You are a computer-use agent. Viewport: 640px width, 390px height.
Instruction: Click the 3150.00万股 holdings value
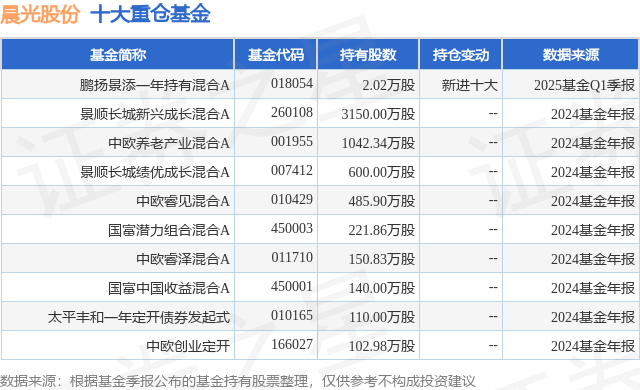tap(378, 114)
